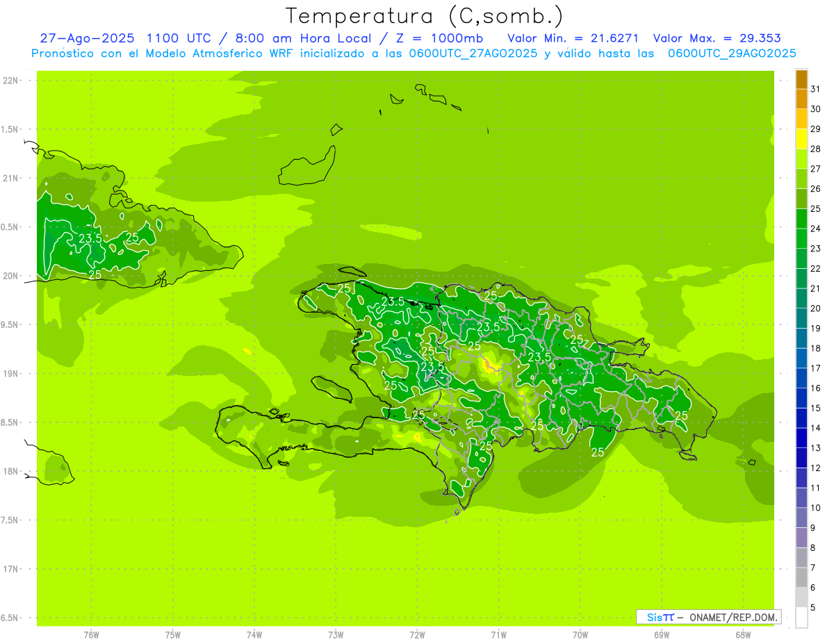
Task: Click the SisTT - ONAMET/REP.DOM. logo box
Action: click(x=708, y=617)
